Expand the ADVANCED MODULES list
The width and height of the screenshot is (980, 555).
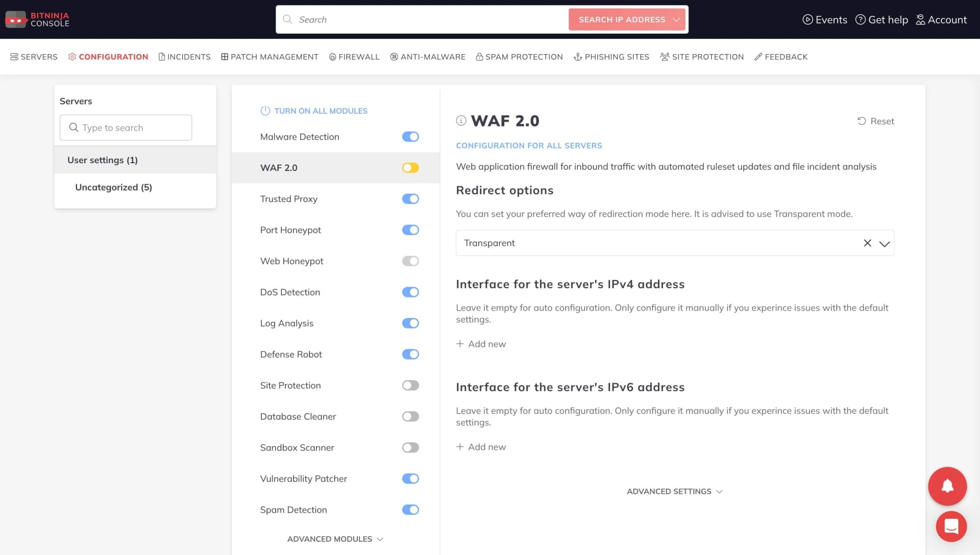[335, 539]
